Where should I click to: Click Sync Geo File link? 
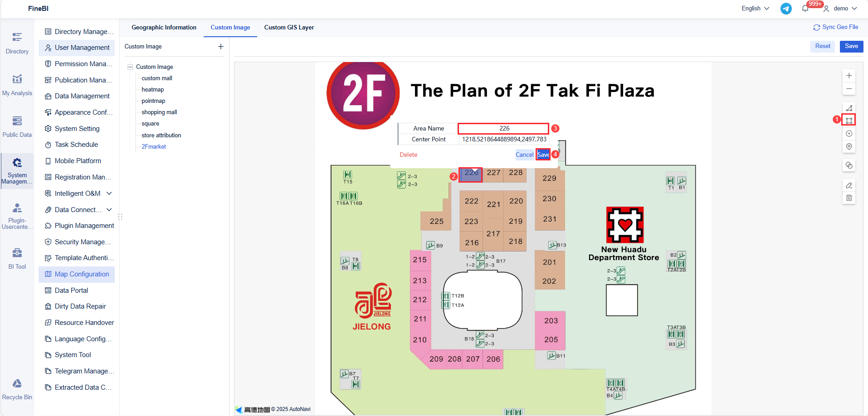click(836, 27)
